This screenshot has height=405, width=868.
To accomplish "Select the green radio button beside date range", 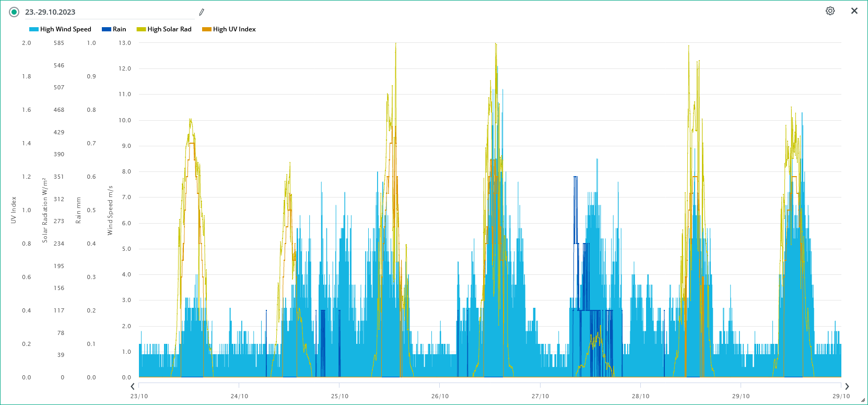I will coord(14,12).
